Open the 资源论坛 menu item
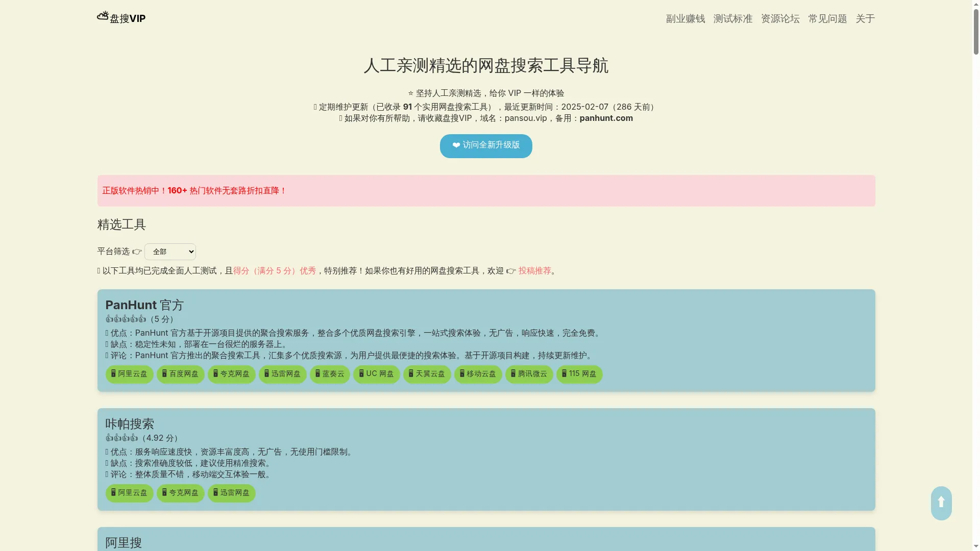980x551 pixels. click(780, 18)
